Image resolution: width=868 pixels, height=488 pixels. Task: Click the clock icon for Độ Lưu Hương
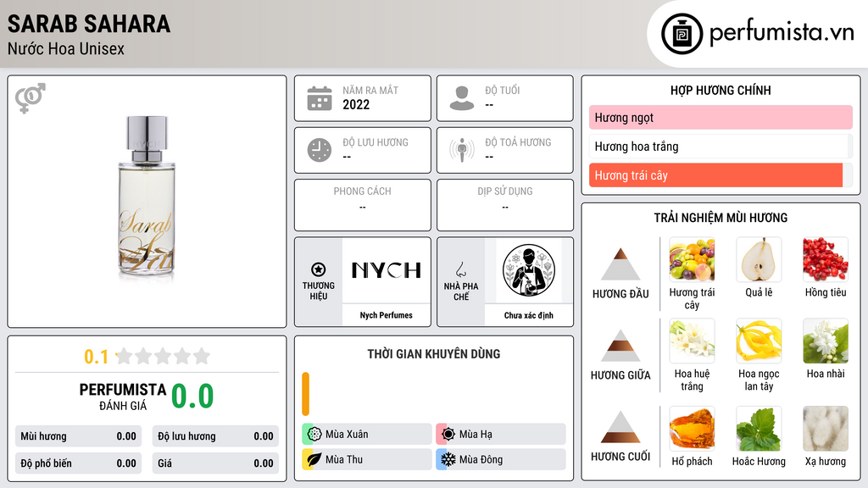(320, 150)
